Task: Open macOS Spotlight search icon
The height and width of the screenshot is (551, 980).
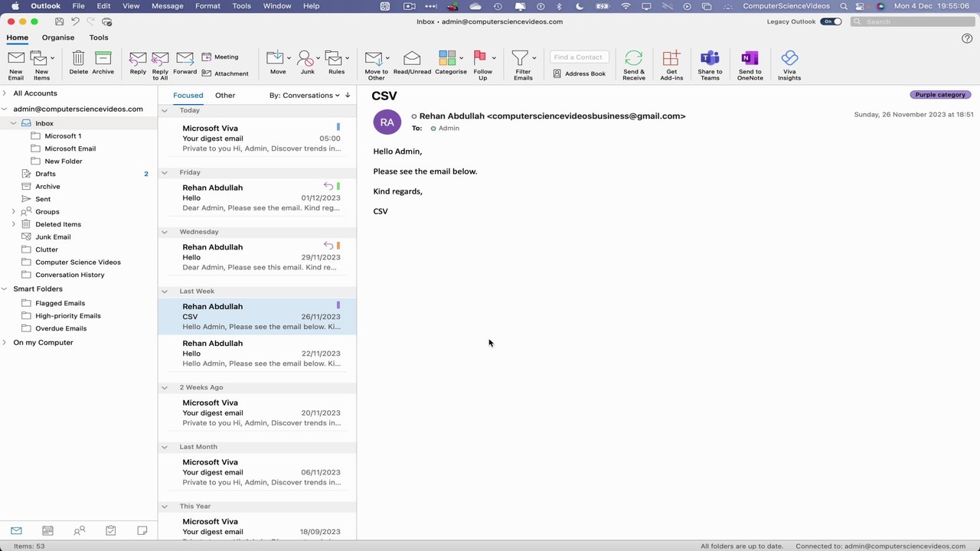Action: tap(844, 6)
